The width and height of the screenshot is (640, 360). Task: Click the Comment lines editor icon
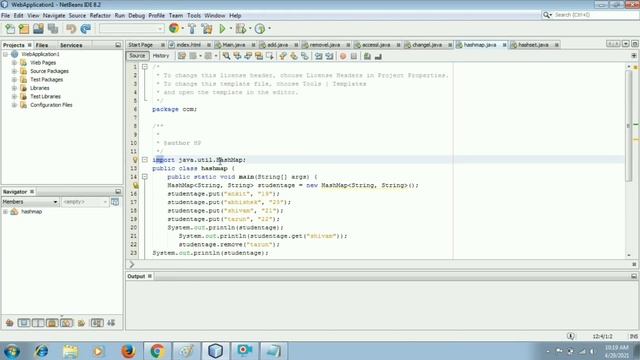click(x=367, y=56)
